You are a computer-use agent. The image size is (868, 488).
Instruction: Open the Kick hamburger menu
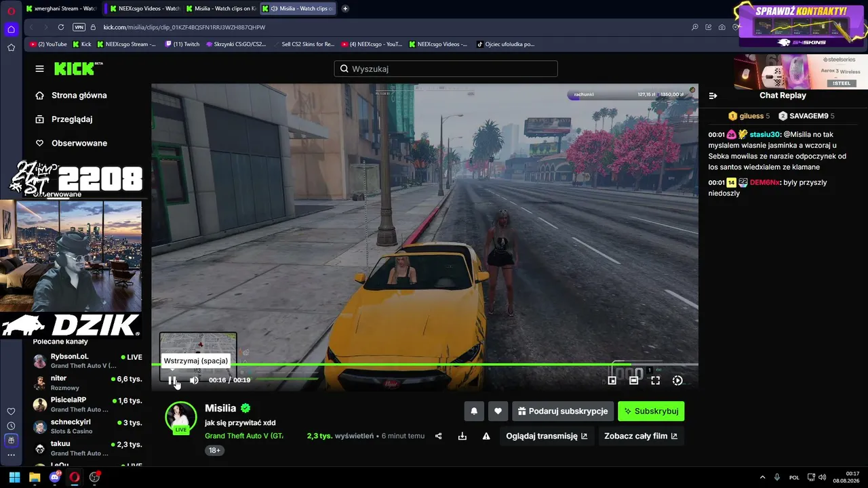pos(39,68)
